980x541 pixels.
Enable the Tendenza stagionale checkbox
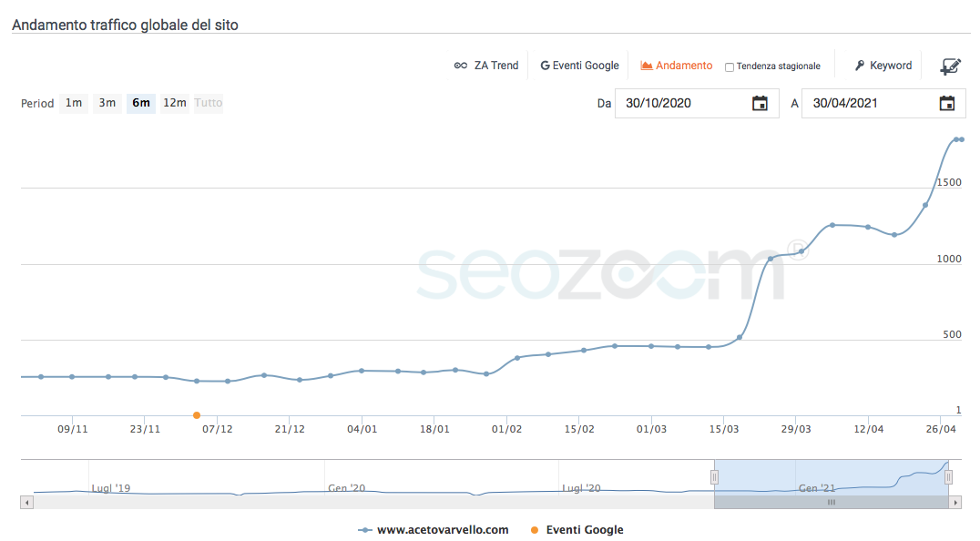(x=730, y=66)
